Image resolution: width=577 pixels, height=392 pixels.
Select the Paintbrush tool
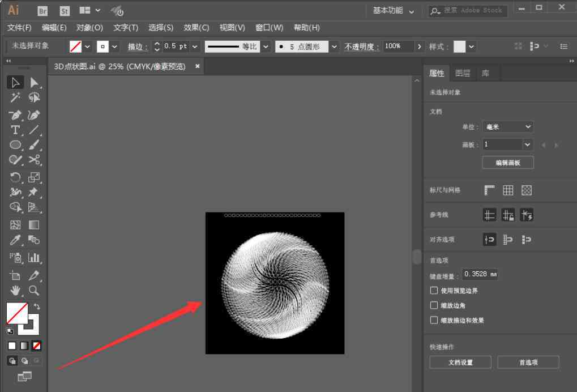click(34, 144)
